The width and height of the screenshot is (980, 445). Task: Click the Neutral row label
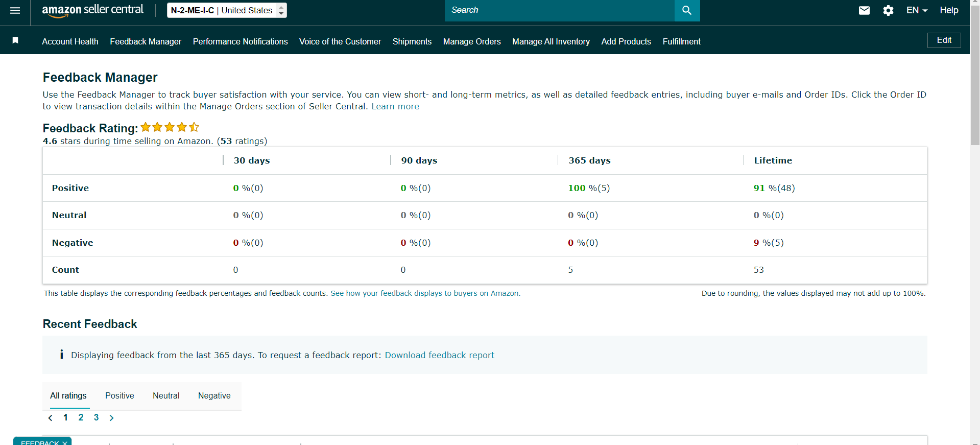69,215
